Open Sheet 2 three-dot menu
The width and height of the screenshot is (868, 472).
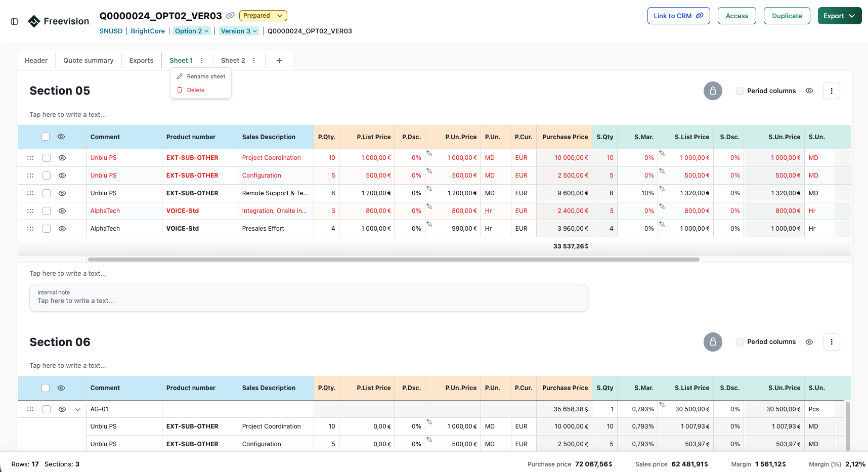coord(254,61)
